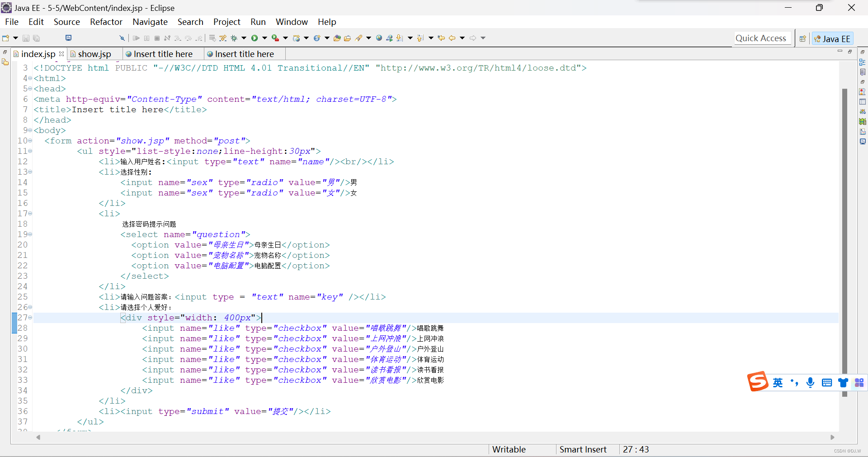Click the green Run button icon
868x457 pixels.
click(x=255, y=38)
